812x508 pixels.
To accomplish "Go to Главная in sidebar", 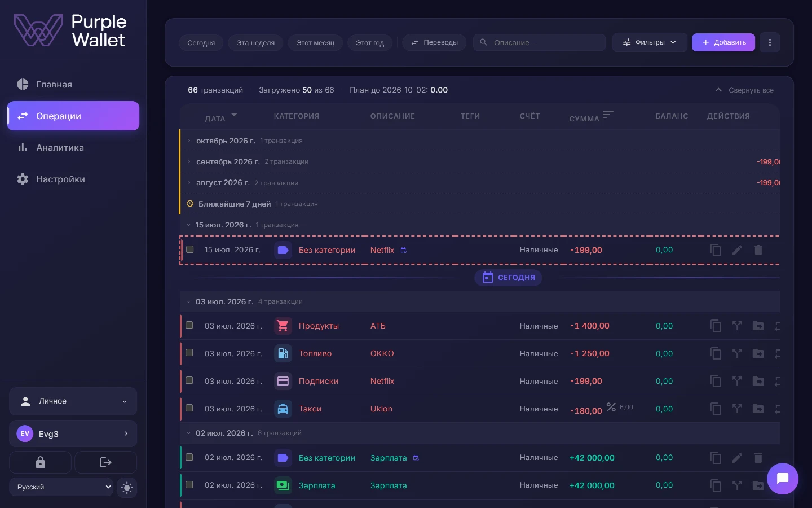I will (x=73, y=84).
